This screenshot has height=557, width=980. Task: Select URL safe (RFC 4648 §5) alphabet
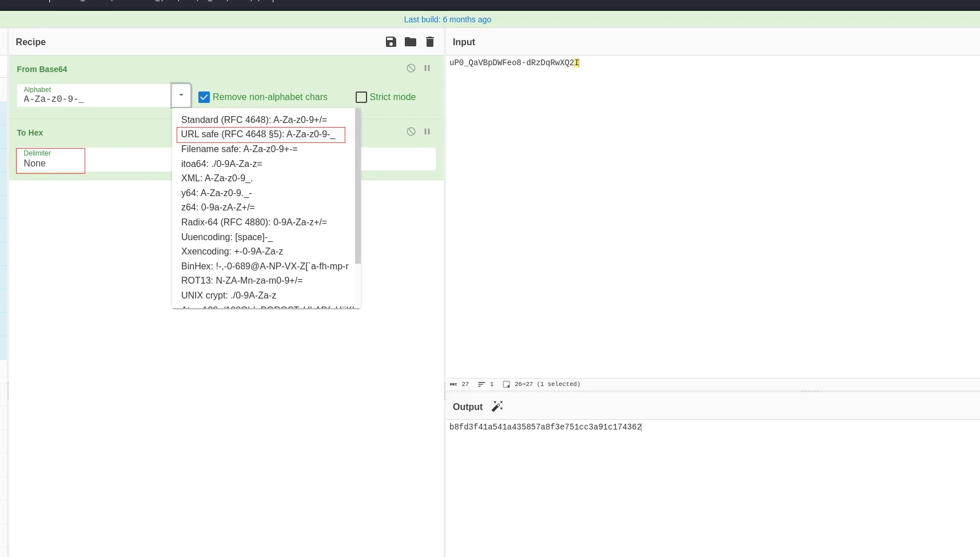261,134
